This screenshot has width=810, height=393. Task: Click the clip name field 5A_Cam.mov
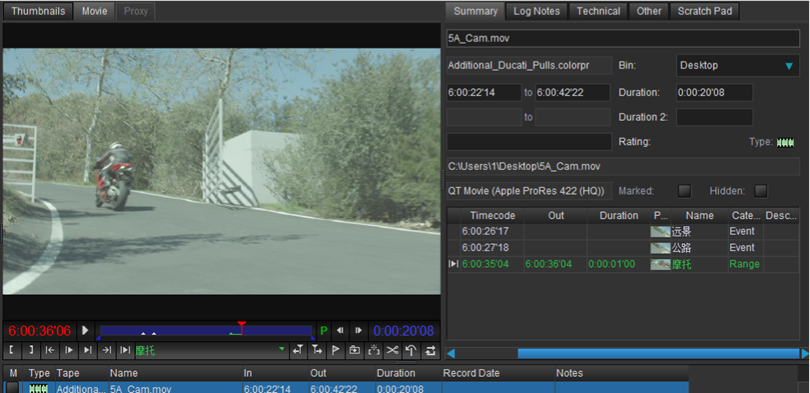tap(623, 38)
